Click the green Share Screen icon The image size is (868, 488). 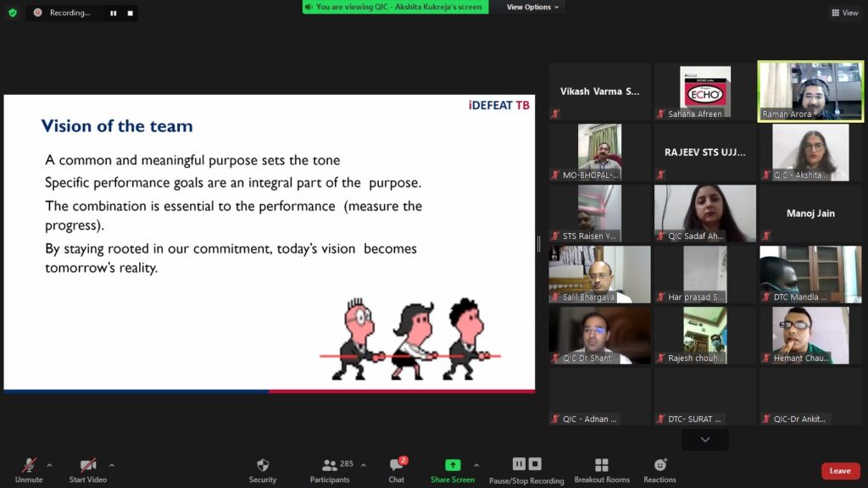[x=453, y=465]
